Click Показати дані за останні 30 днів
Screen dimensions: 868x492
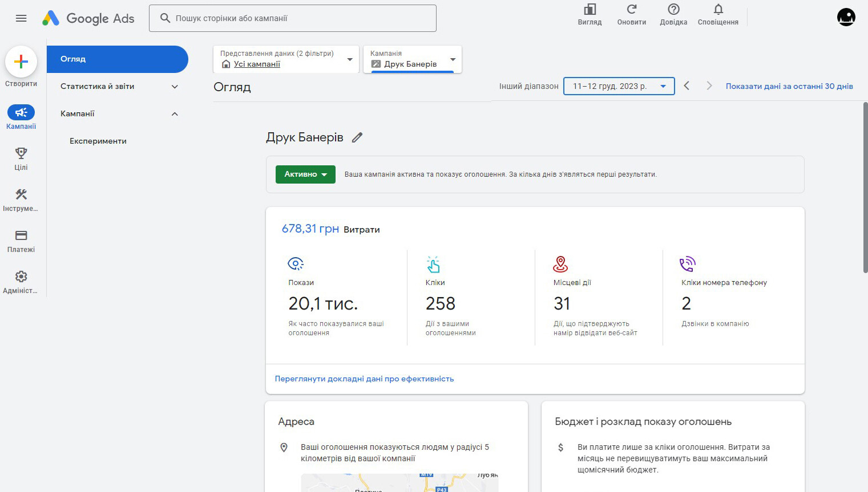[x=789, y=86]
